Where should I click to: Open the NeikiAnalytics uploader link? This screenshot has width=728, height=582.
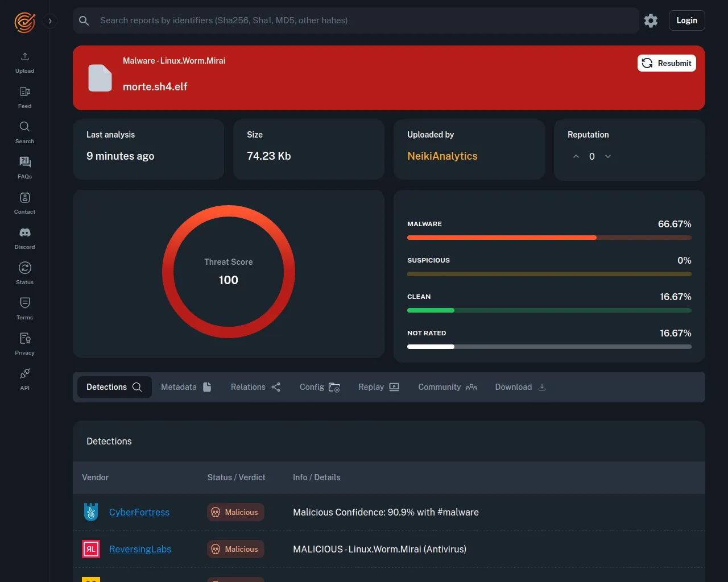(442, 156)
